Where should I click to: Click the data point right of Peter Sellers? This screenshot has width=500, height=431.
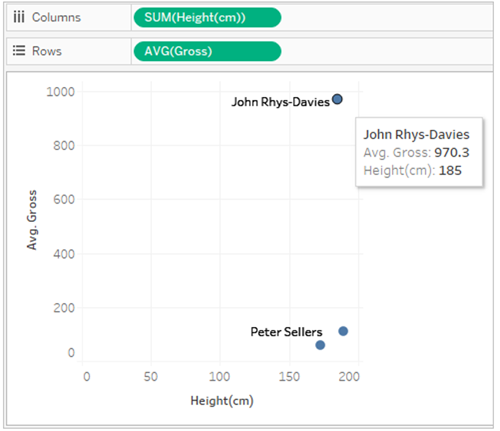pyautogui.click(x=343, y=331)
